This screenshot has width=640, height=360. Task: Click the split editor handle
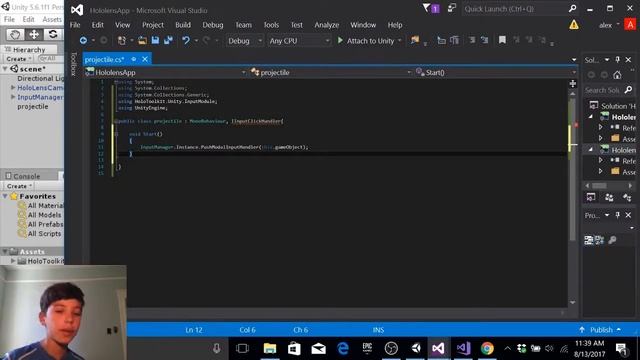(x=573, y=84)
